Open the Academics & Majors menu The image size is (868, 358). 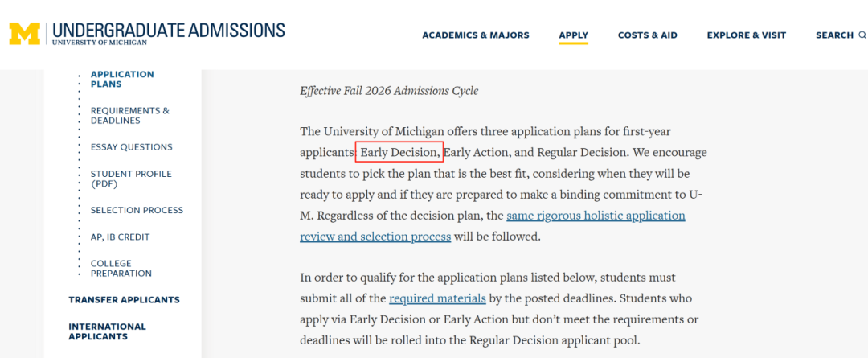[476, 35]
